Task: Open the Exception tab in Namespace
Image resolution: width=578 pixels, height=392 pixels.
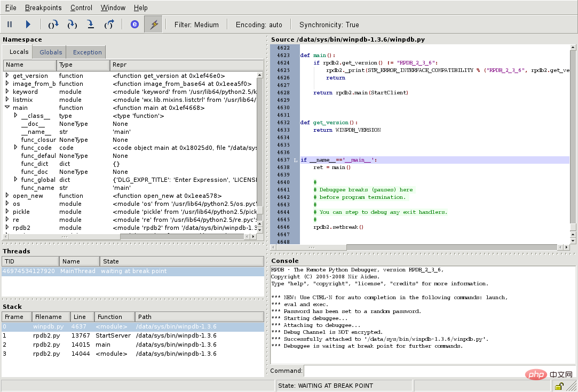Action: [x=87, y=52]
